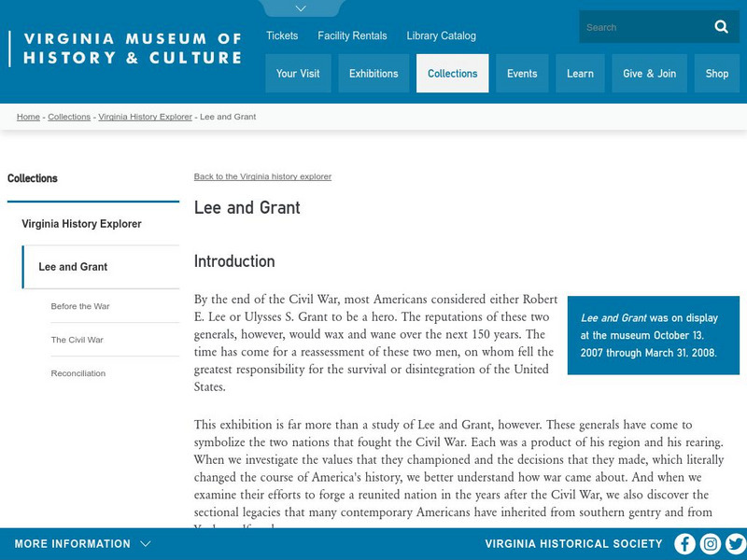Click the Virginia Museum of History & Culture logo

(x=131, y=49)
